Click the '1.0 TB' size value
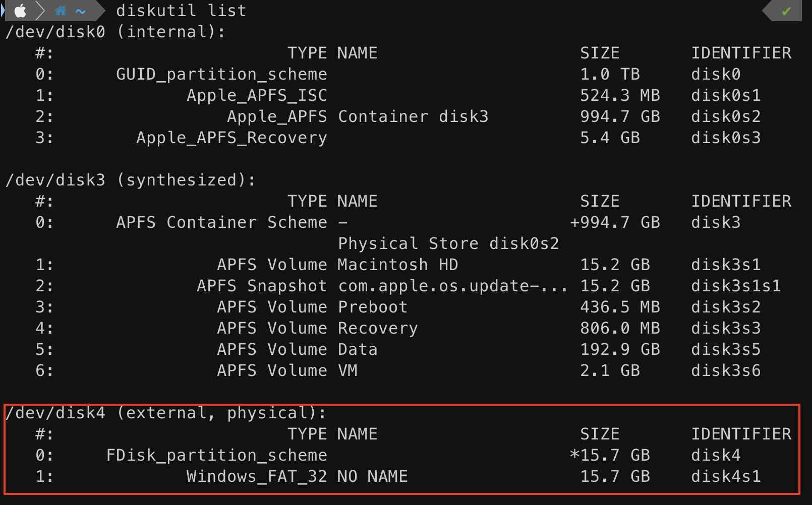The image size is (812, 505). (x=610, y=74)
